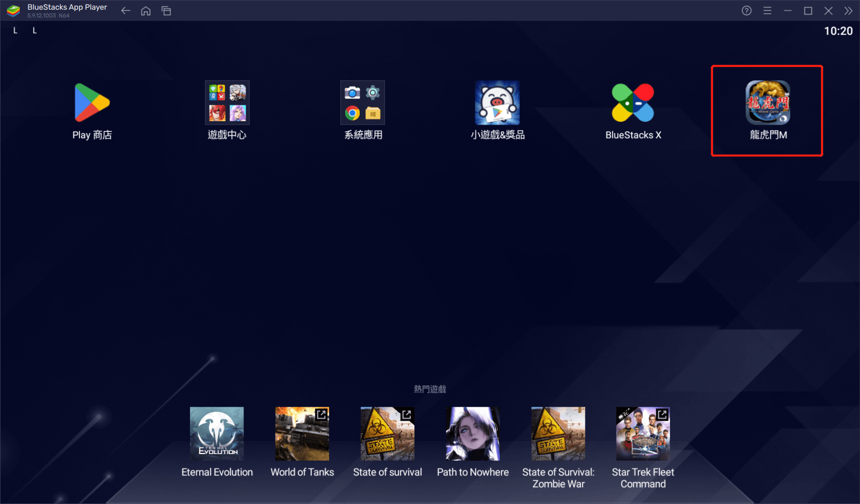Viewport: 860px width, 504px height.
Task: Go back using the title bar arrow
Action: [126, 11]
